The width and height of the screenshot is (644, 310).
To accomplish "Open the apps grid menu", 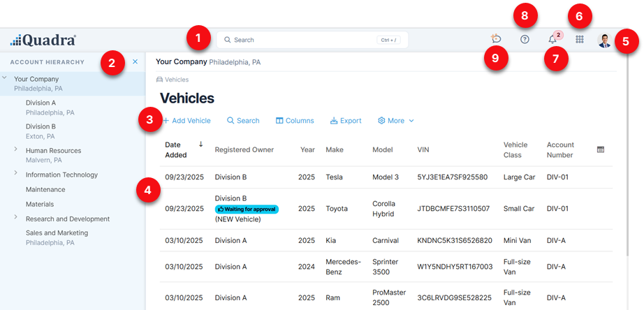I will click(580, 40).
